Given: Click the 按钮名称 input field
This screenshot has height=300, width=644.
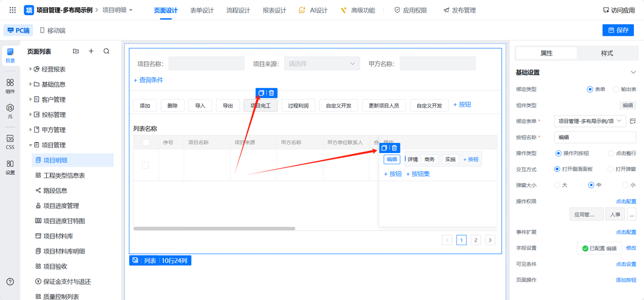Looking at the screenshot, I should [595, 137].
